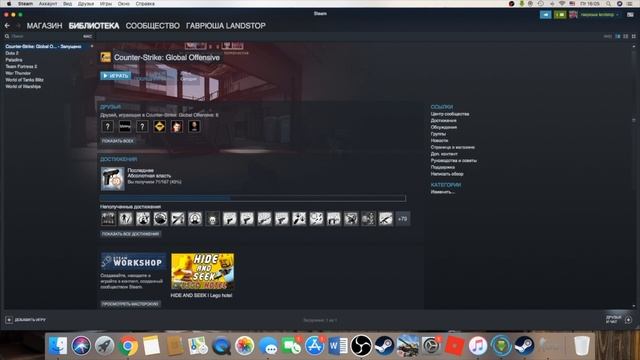Select the list view mode icon
Image resolution: width=640 pixels, height=360 pixels.
coord(625,36)
